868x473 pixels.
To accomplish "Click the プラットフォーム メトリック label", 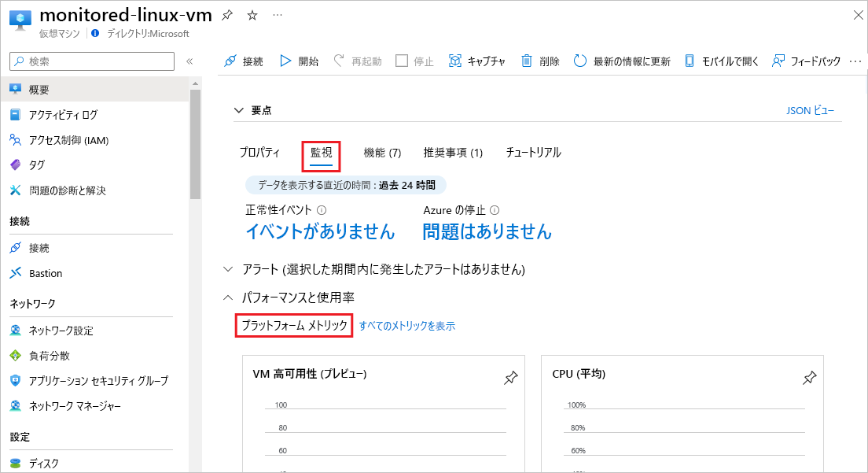I will click(295, 325).
